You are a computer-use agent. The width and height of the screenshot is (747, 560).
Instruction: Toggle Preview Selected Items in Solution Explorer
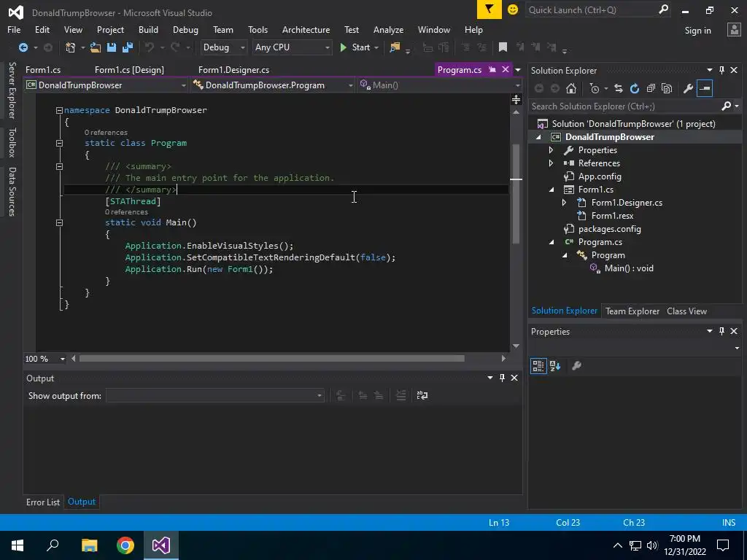[704, 88]
